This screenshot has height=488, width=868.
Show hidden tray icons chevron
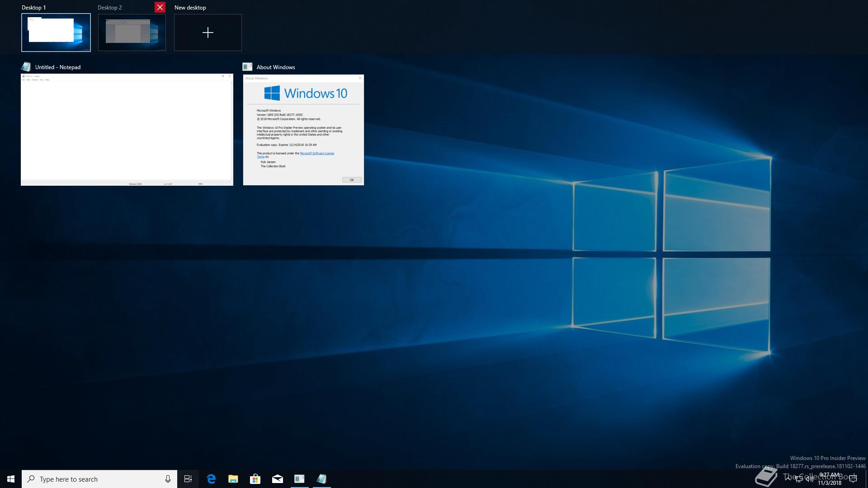pyautogui.click(x=788, y=478)
